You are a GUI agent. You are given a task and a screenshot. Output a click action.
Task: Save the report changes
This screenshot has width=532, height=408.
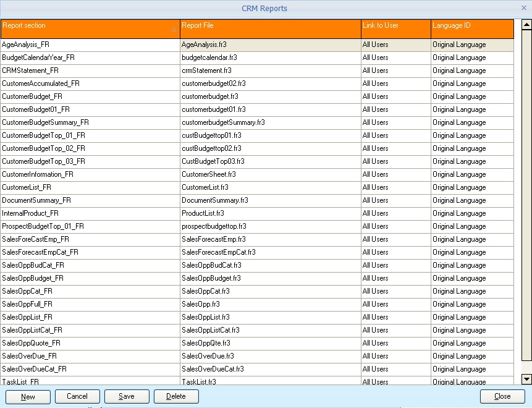127,396
